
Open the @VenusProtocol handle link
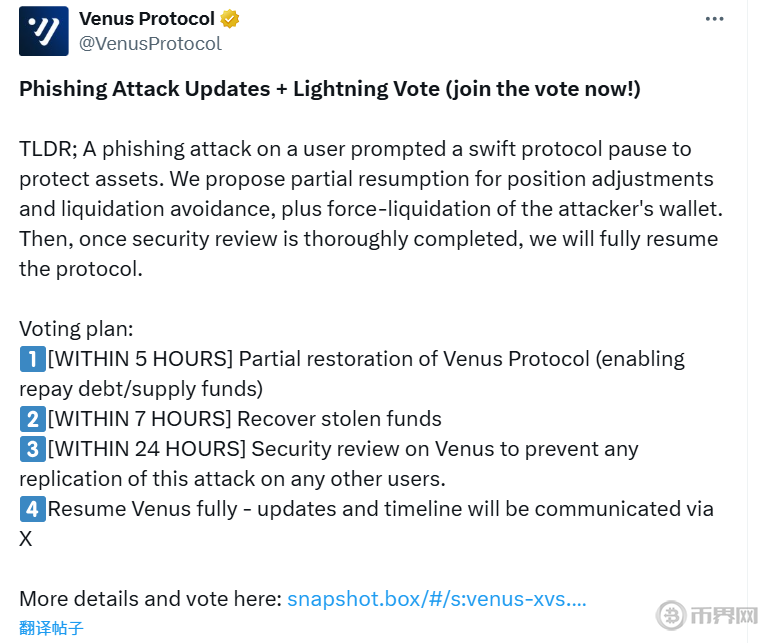pos(150,44)
